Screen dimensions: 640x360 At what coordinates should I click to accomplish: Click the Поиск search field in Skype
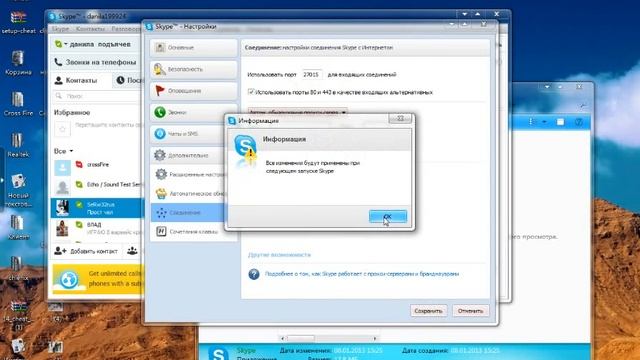(x=97, y=96)
